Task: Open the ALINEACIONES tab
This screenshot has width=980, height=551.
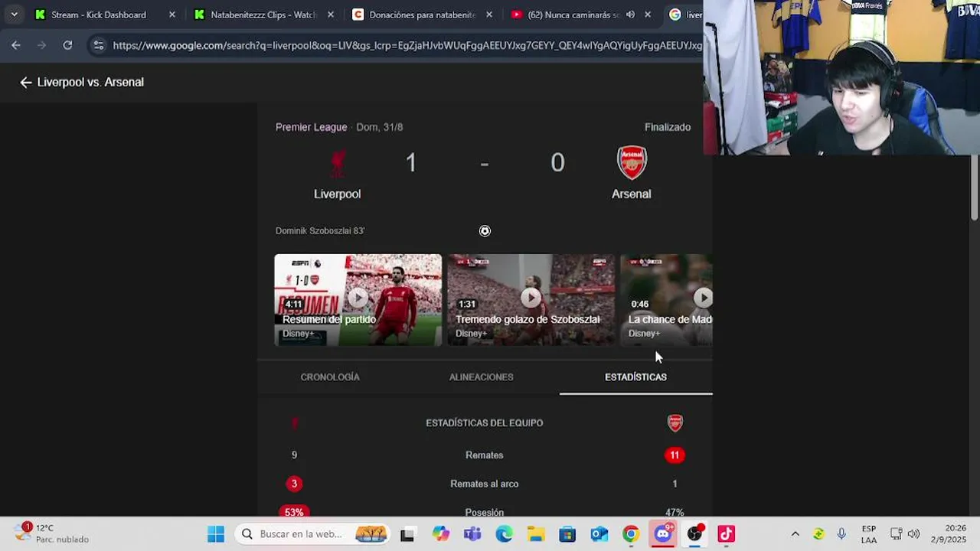Action: tap(482, 377)
